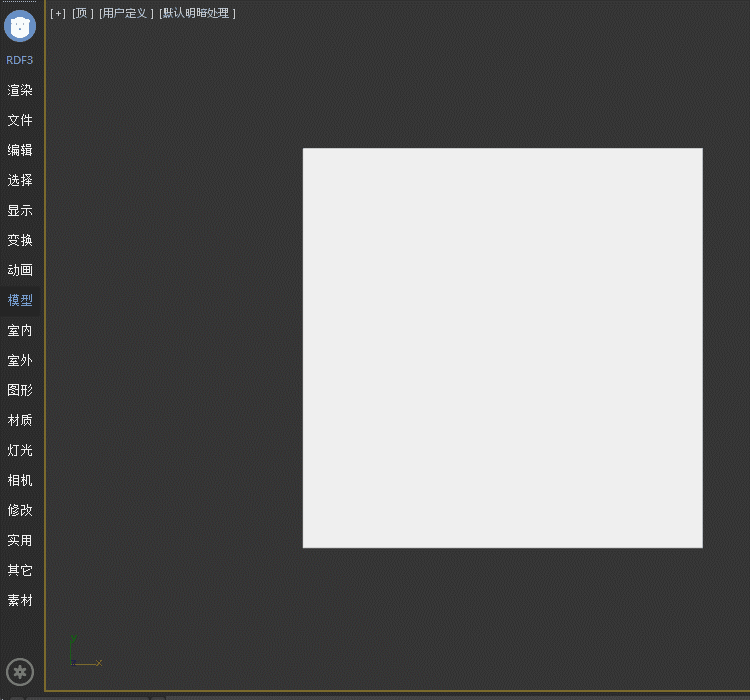Screen dimensions: 750x700
Task: Select the 编辑 sidebar item
Action: point(20,150)
